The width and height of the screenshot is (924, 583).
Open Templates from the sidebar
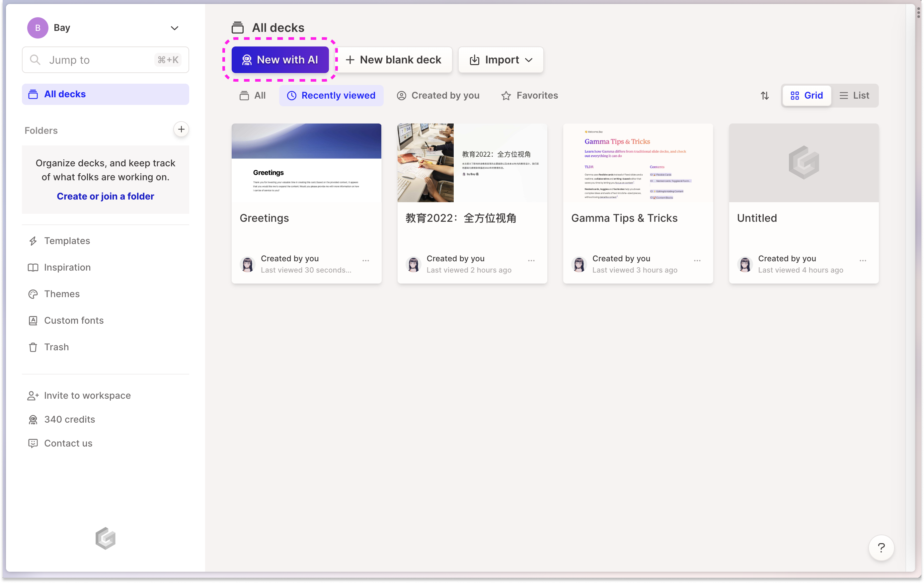pyautogui.click(x=67, y=241)
